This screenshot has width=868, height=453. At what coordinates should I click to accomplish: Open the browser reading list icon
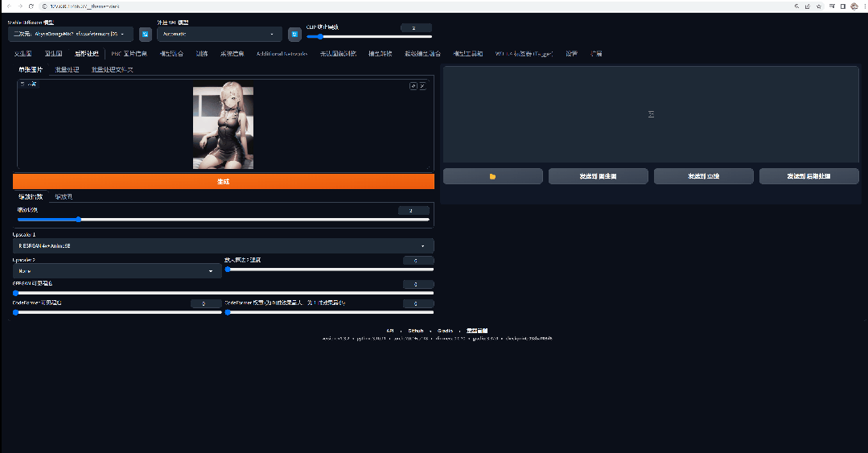tap(832, 6)
